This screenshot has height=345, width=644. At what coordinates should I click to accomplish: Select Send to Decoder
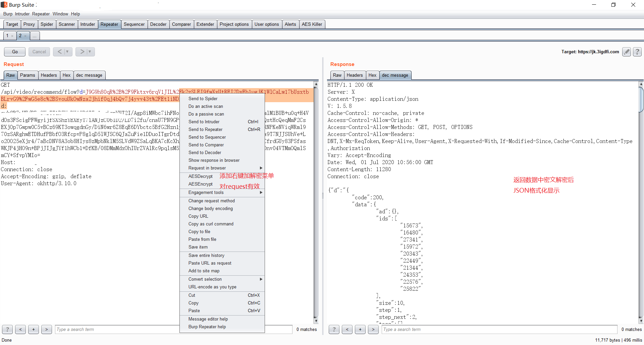(222, 153)
